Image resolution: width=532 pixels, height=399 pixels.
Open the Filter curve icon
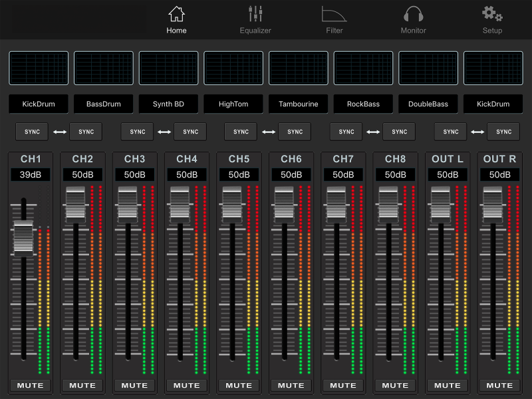(334, 14)
